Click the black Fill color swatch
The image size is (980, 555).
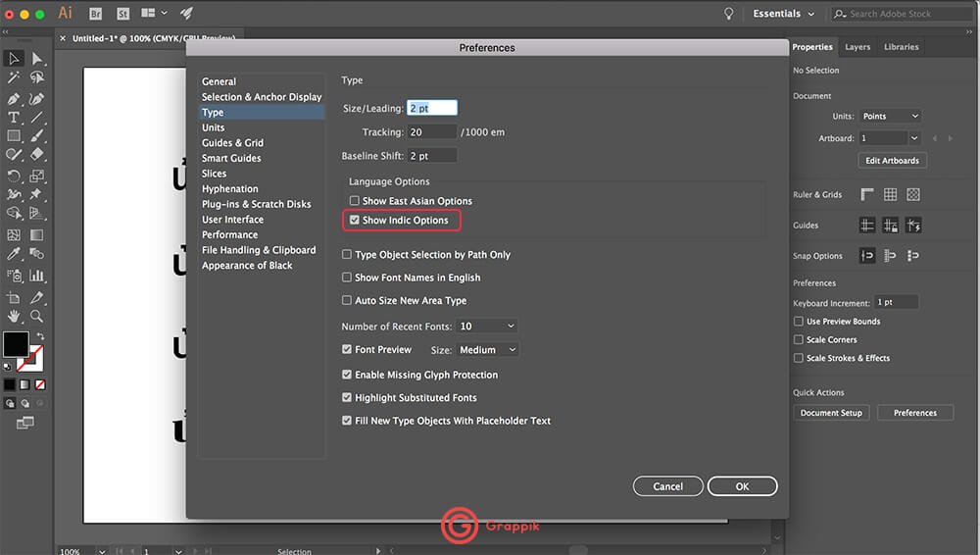tap(16, 344)
